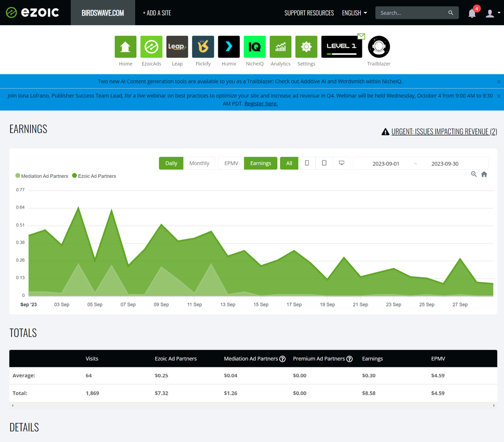
Task: Show Earnings metric on chart
Action: (x=260, y=163)
